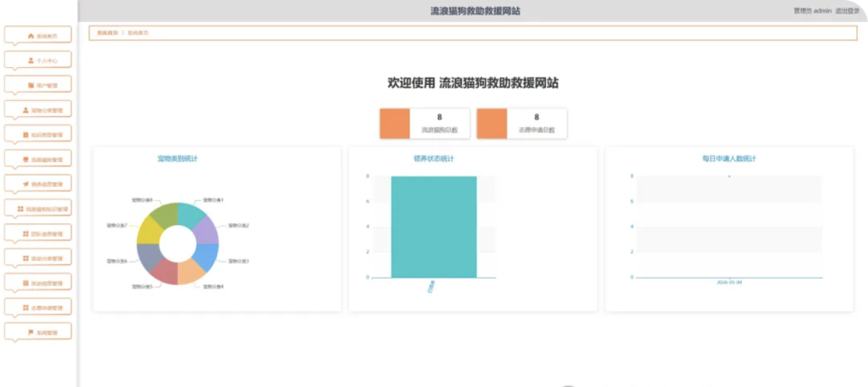Click the orange square on 流浪猫狗总数 card
Screen dimensions: 868x387
tap(395, 123)
